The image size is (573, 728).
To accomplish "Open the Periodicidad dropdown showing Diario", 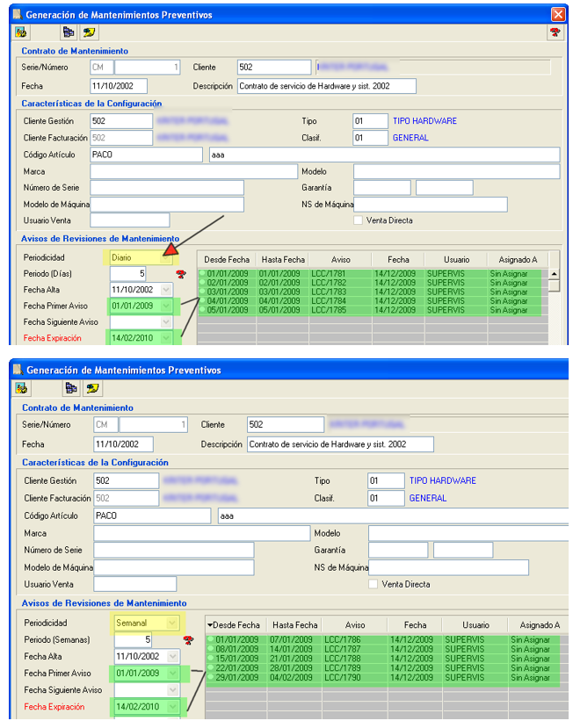I will (x=166, y=257).
